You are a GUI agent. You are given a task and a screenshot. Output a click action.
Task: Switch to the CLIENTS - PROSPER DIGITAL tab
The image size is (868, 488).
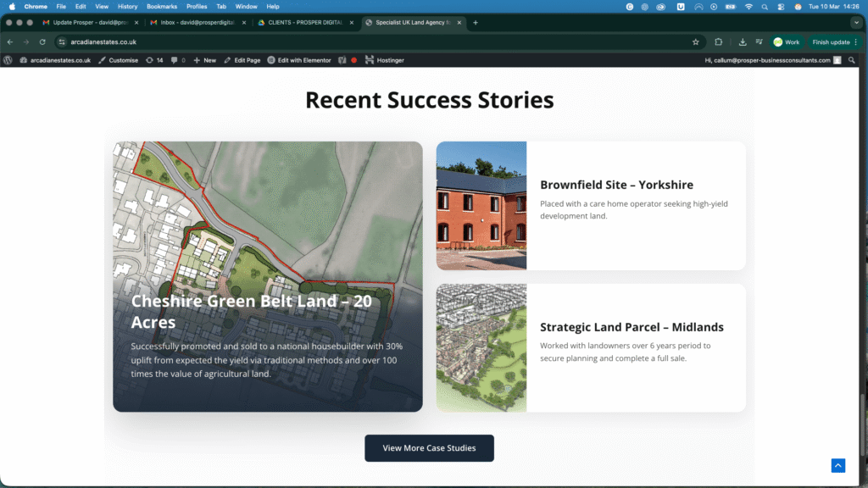pos(305,22)
